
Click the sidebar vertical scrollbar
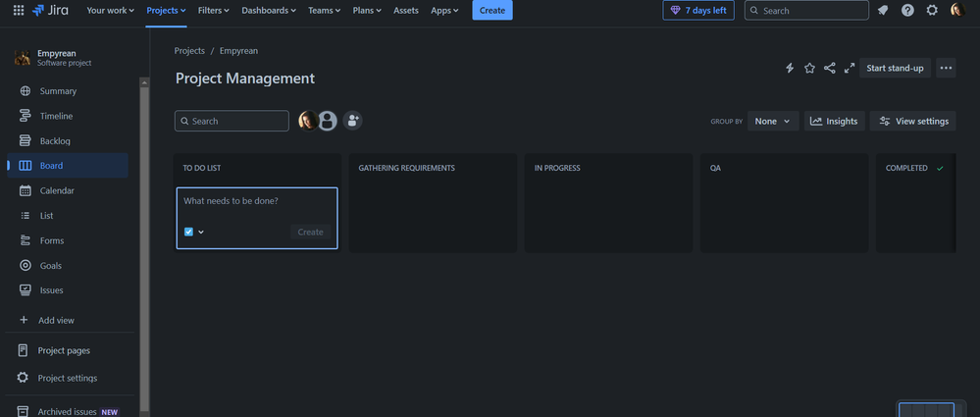coord(144,247)
